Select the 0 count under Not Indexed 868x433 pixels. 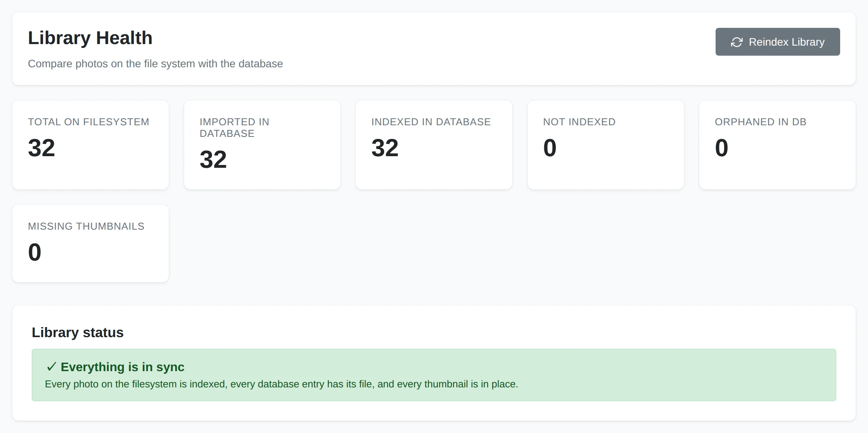550,148
